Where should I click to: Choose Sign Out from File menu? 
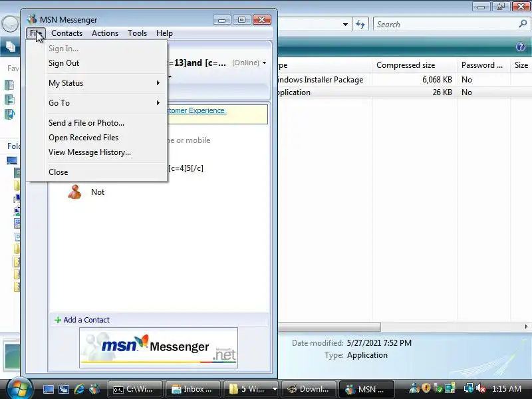point(96,63)
